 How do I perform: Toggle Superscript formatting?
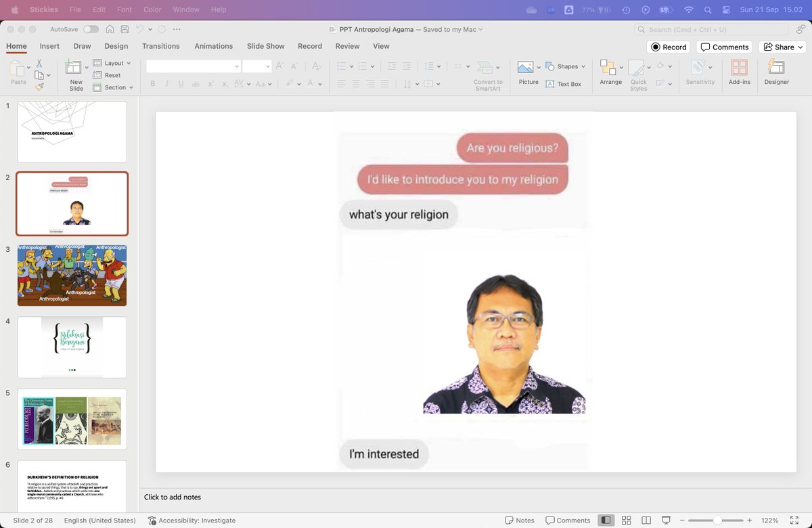click(210, 84)
